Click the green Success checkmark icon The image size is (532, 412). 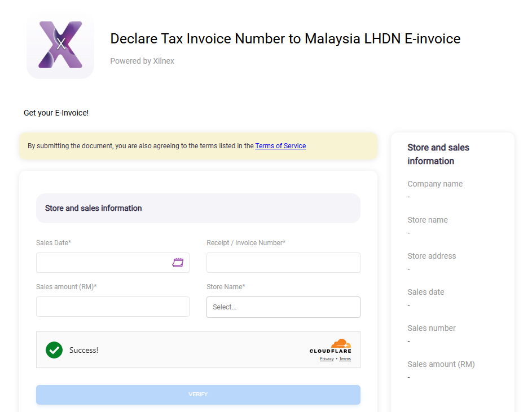[x=54, y=350]
